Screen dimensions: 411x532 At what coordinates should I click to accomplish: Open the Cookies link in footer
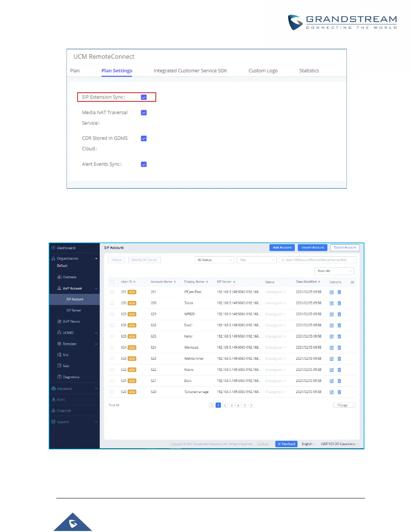tap(263, 444)
